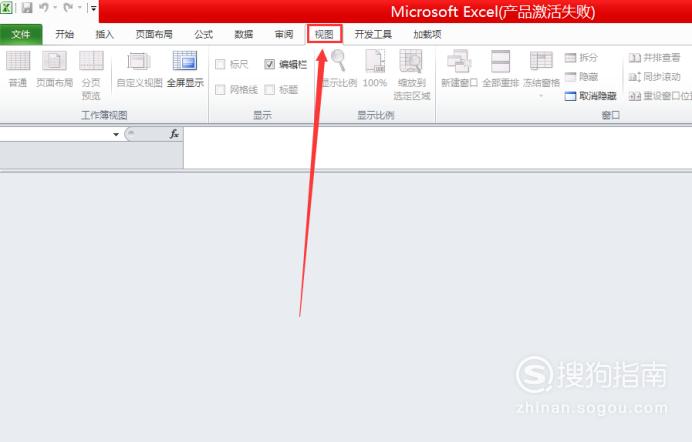Image resolution: width=692 pixels, height=442 pixels.
Task: Select the 视图 ribbon tab
Action: [x=324, y=34]
